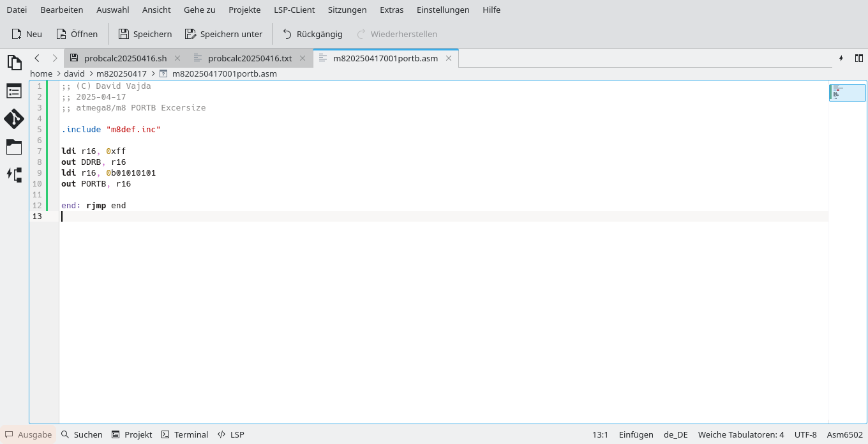Split the editor view via split icon
This screenshot has height=444, width=868.
pyautogui.click(x=859, y=57)
